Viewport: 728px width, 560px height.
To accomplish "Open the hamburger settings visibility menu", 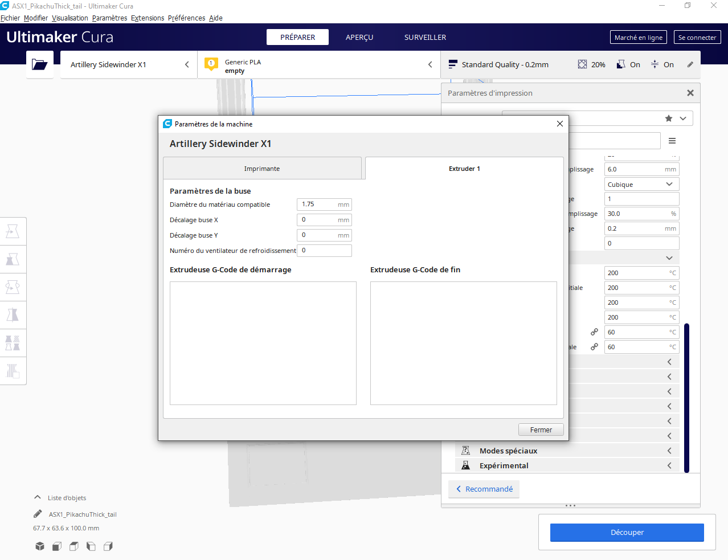I will click(672, 141).
